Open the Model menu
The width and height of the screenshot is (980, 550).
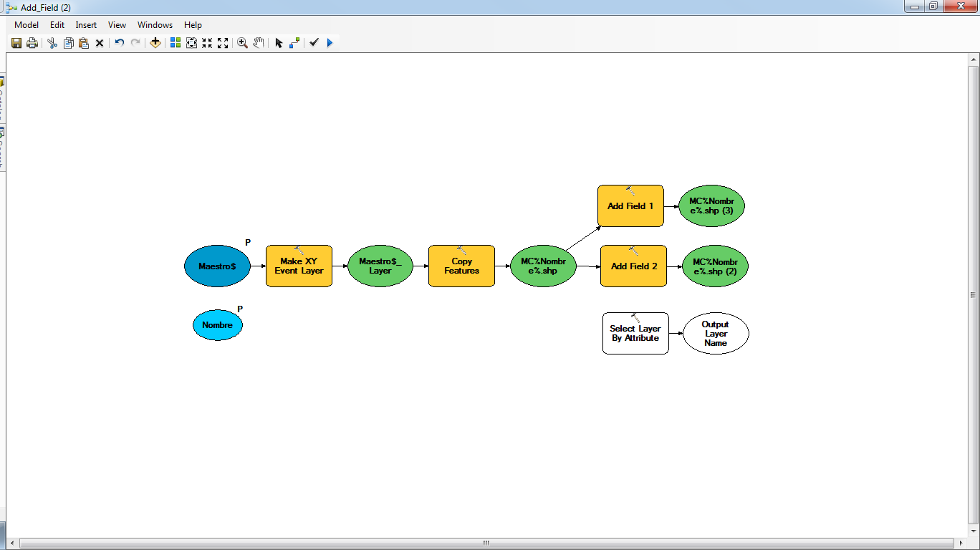(x=27, y=25)
